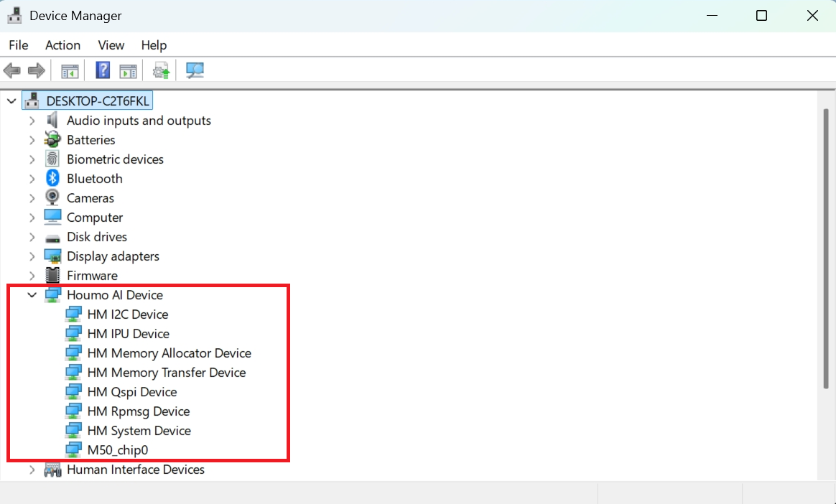Click the Human Interface Devices icon

52,470
